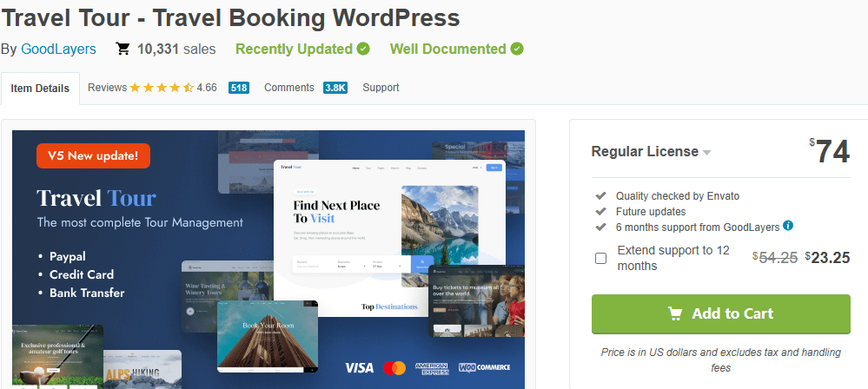Enable Extend support to 12 months checkbox
Image resolution: width=868 pixels, height=389 pixels.
(x=600, y=259)
